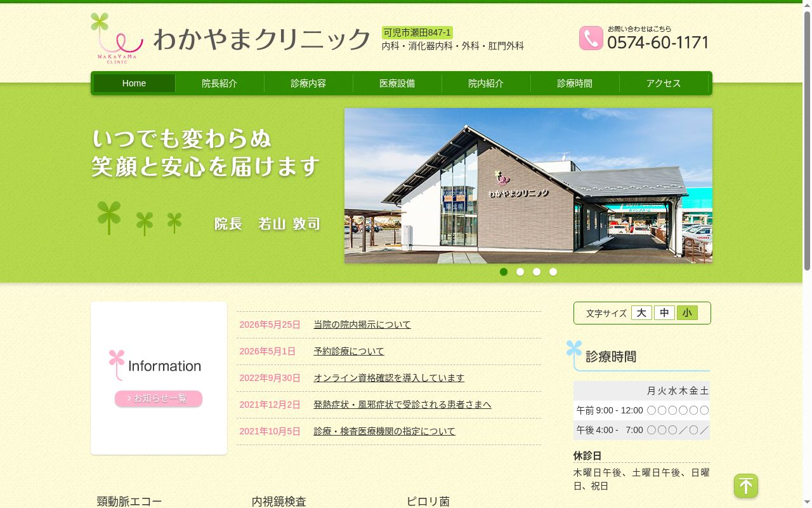Screen dimensions: 812x508
Task: Open the 医療設備 menu item
Action: point(397,83)
